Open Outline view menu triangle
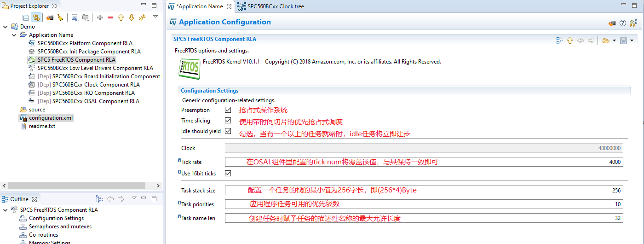This screenshot has height=244, width=644. [134, 198]
